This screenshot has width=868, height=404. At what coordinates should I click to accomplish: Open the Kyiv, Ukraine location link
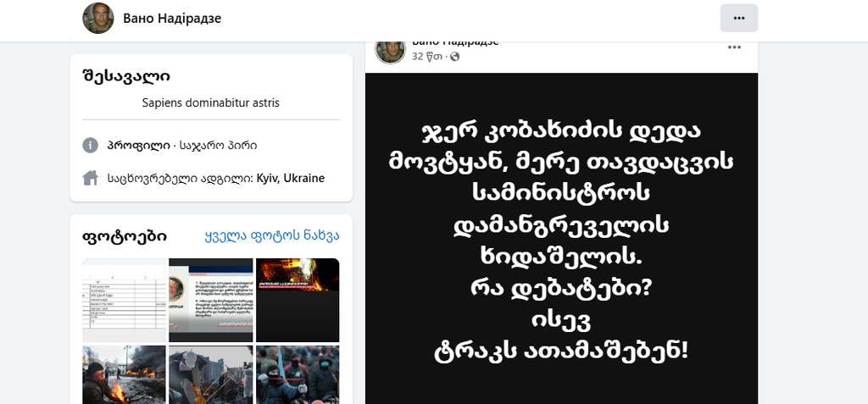(x=291, y=178)
